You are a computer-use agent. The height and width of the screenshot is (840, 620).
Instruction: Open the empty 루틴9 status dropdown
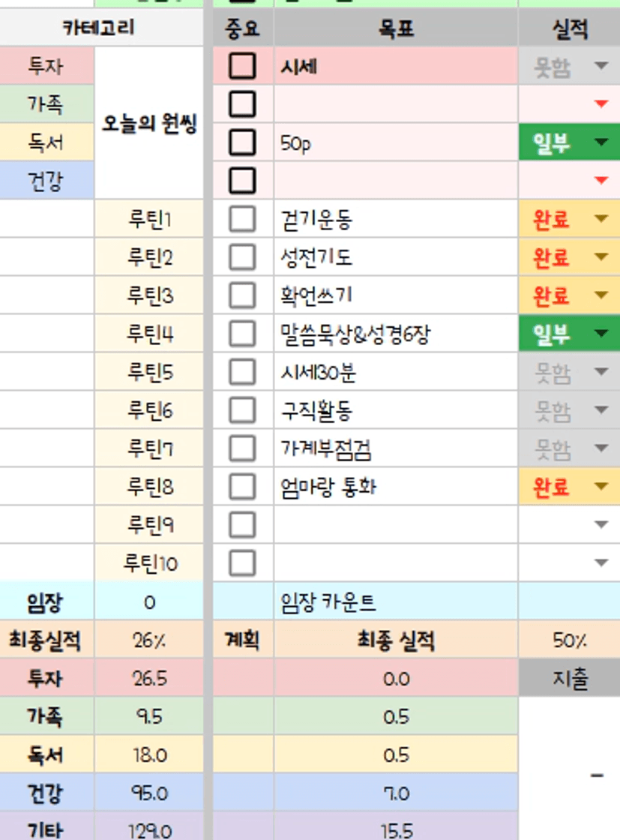[601, 525]
